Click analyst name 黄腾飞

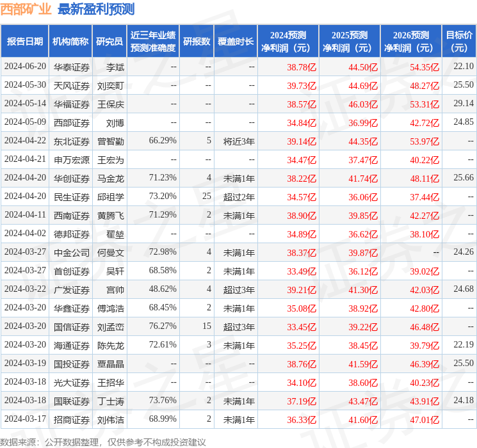pos(110,215)
